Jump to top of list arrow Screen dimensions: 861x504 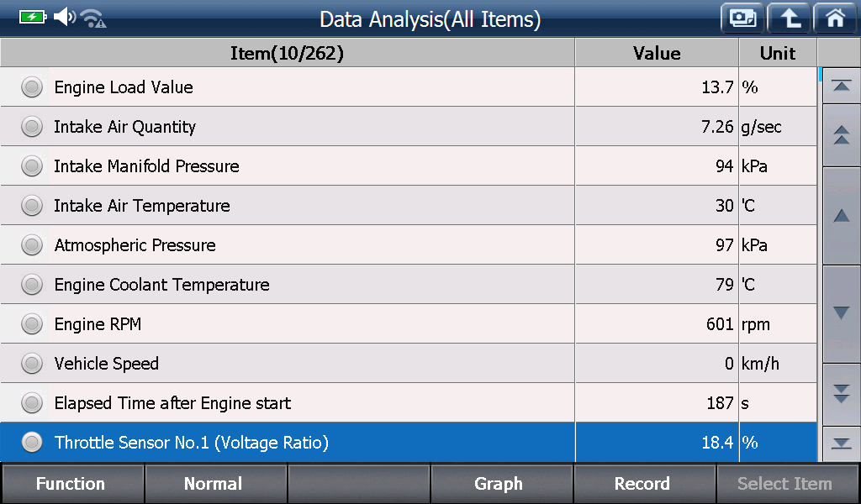pyautogui.click(x=841, y=87)
